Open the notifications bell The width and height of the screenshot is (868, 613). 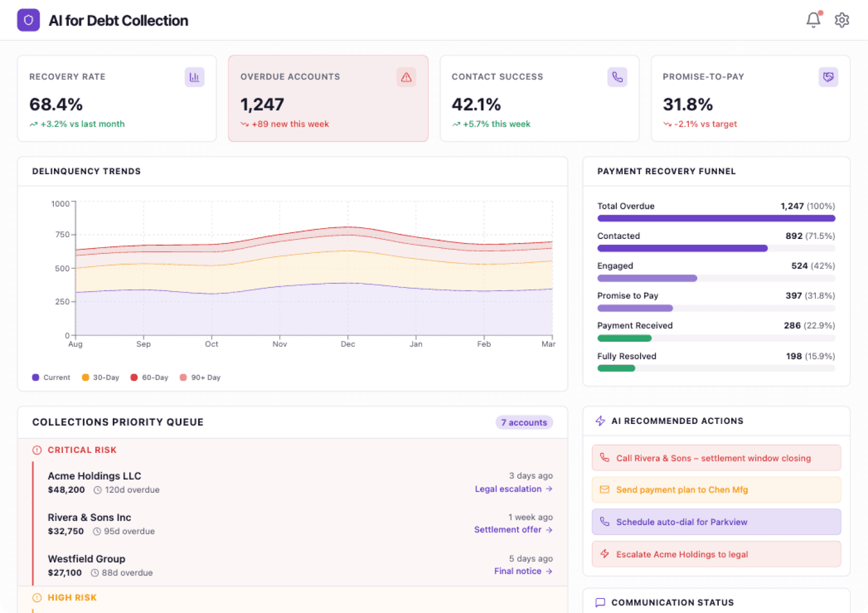pyautogui.click(x=814, y=19)
